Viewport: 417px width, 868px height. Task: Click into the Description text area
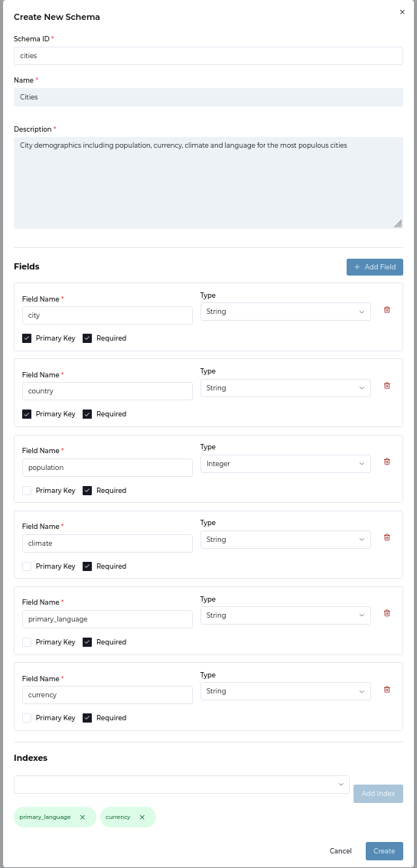208,183
